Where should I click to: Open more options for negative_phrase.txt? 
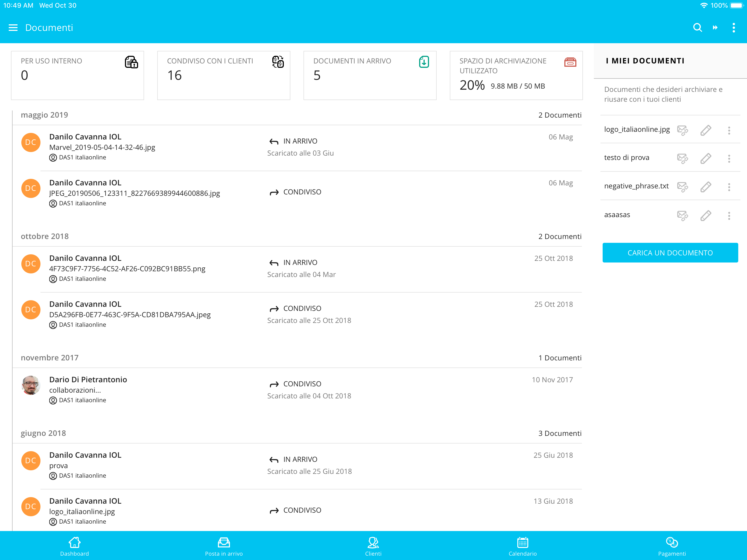(x=729, y=187)
